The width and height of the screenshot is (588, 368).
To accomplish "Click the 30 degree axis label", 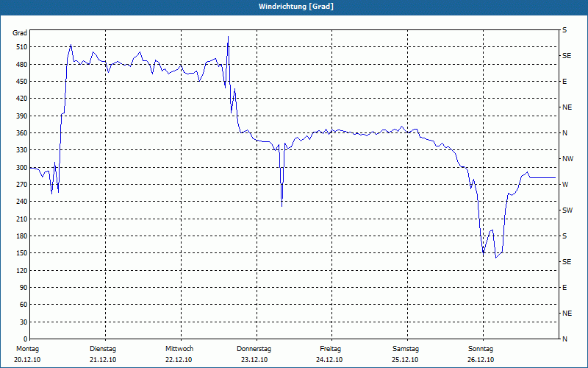I will click(x=23, y=322).
